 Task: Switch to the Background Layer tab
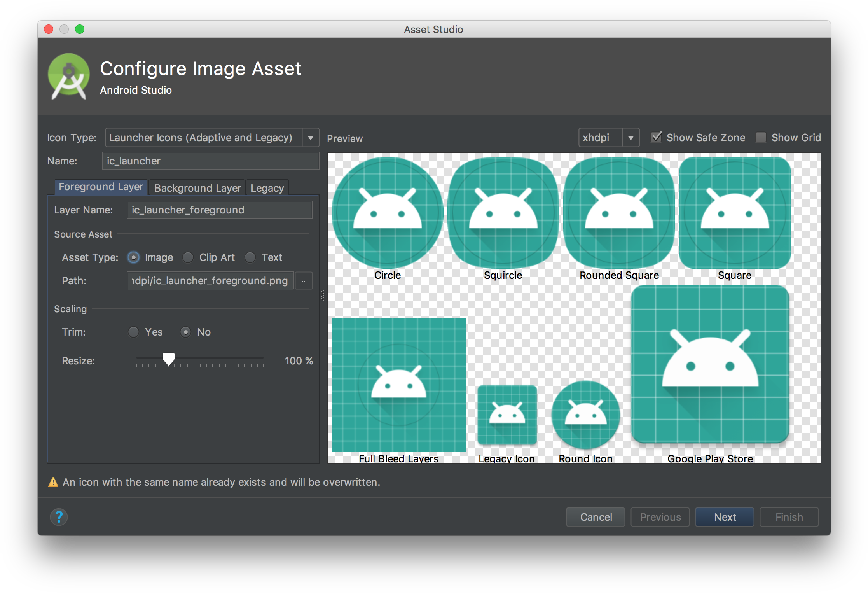click(x=197, y=188)
